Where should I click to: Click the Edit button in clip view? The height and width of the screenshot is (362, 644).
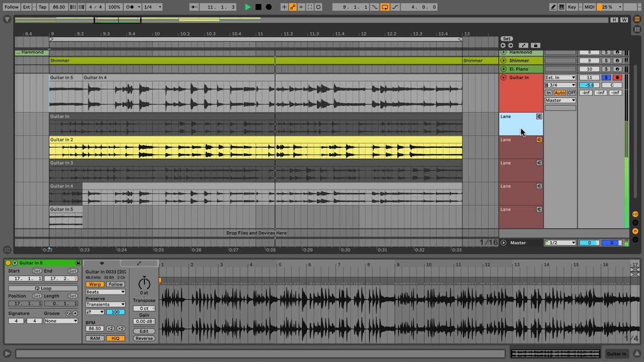144,331
